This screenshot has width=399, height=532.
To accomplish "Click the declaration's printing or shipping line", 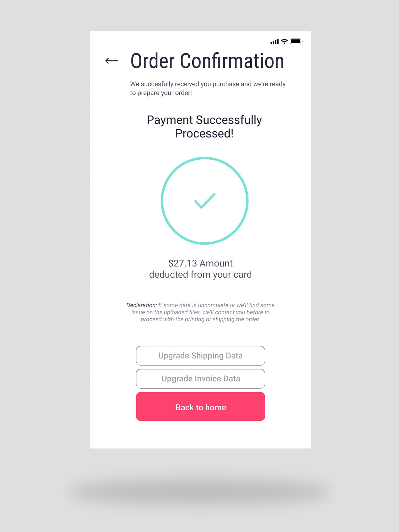I will click(x=200, y=319).
